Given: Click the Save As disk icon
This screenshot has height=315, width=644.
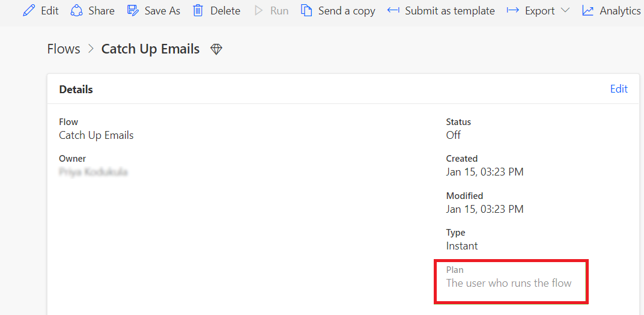Looking at the screenshot, I should pyautogui.click(x=133, y=10).
